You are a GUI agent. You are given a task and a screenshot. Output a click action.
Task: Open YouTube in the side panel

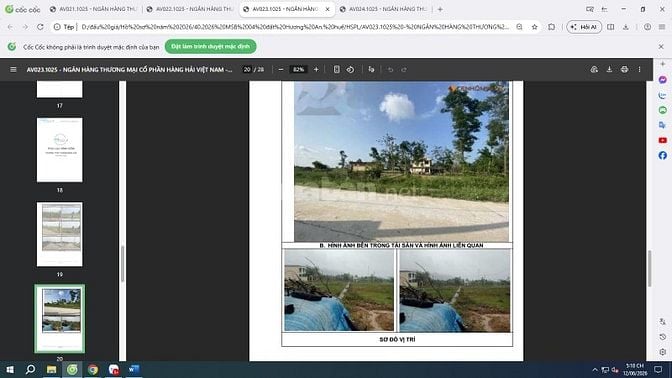pos(663,140)
